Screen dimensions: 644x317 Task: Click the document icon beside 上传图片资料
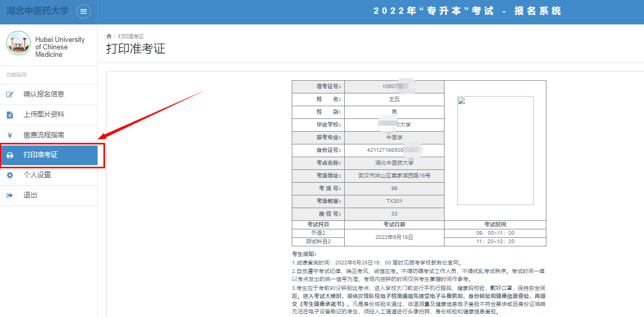[x=10, y=115]
